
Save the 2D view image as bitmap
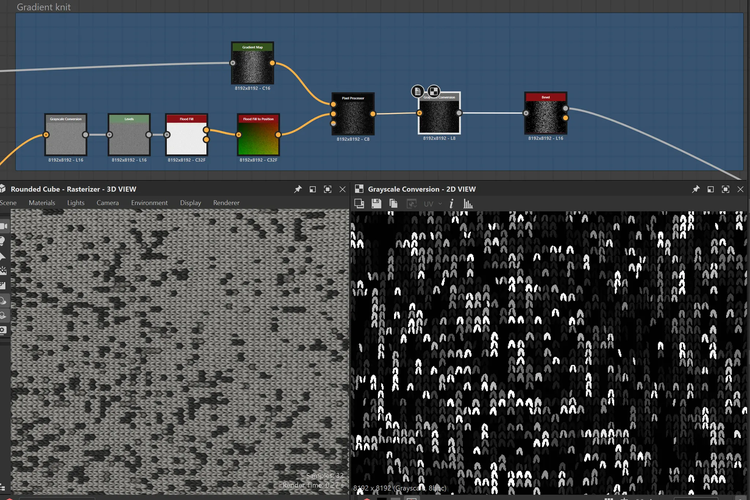[x=376, y=203]
